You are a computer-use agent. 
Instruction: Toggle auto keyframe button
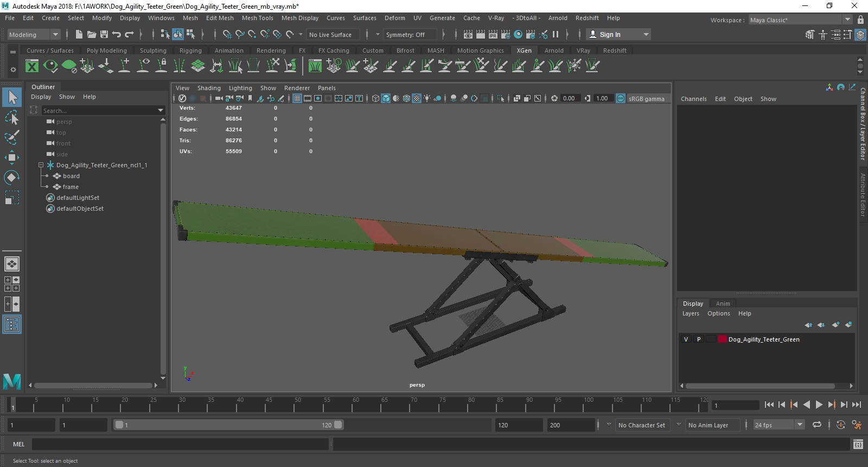pos(841,425)
